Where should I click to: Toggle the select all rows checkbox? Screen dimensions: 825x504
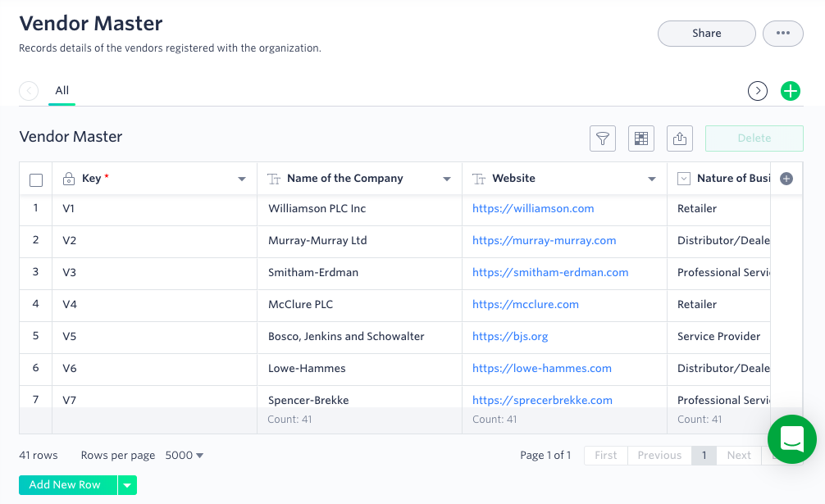click(36, 180)
